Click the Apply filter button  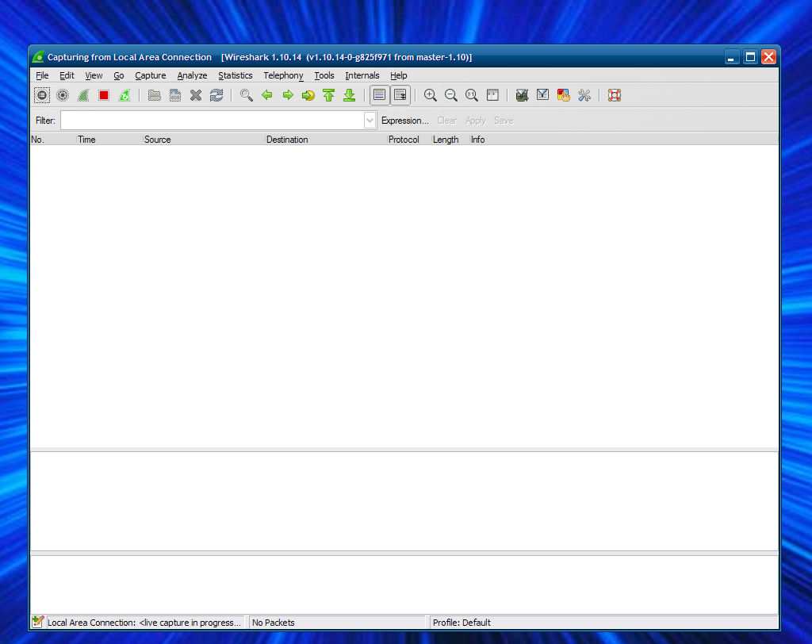(476, 121)
